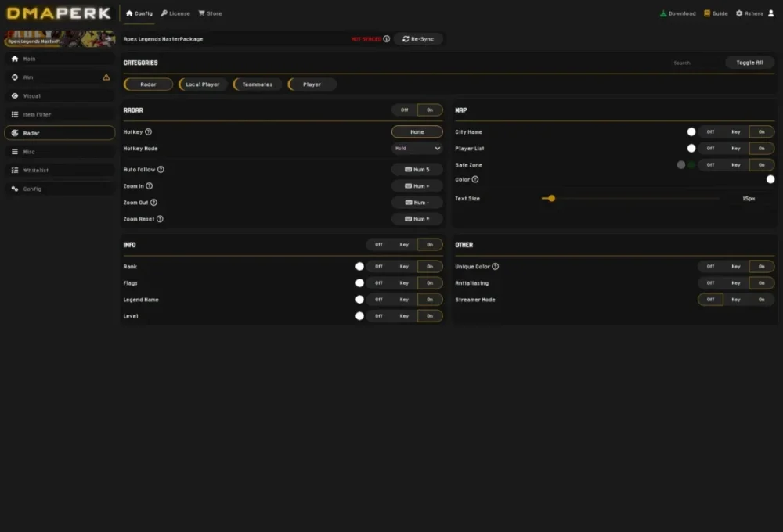Screen dimensions: 783x532
Task: Open the Radar section in the sidebar
Action: pos(31,132)
